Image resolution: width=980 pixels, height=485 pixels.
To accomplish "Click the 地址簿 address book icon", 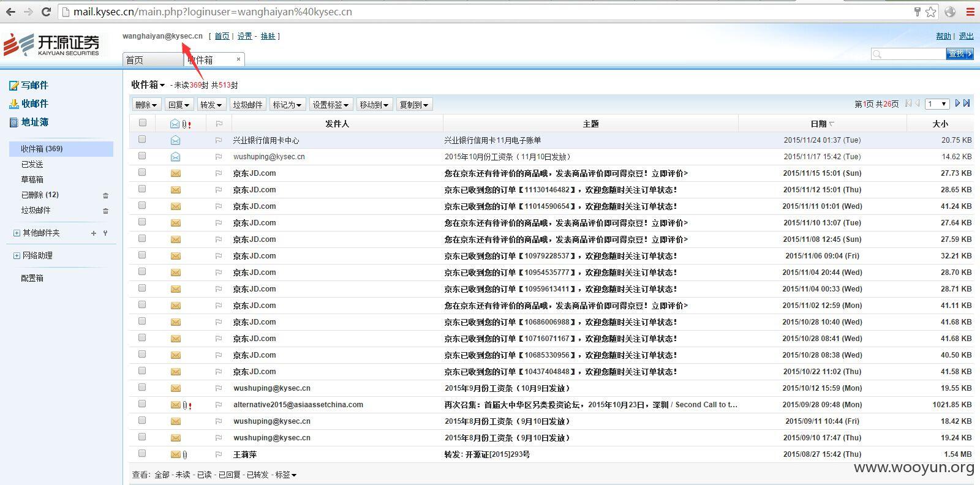I will tap(13, 122).
